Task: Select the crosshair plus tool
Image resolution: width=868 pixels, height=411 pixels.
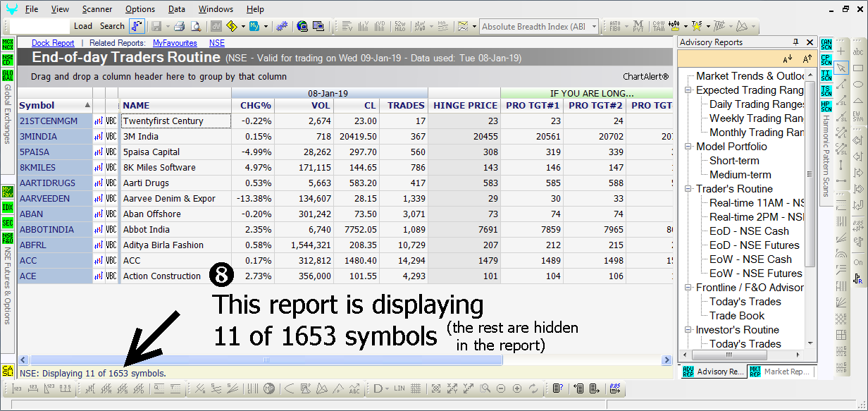Action: click(x=841, y=52)
